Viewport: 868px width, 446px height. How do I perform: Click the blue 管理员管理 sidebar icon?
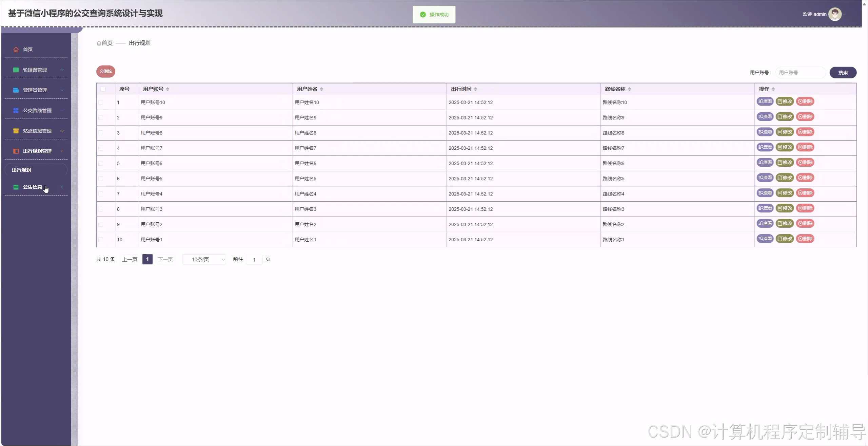16,90
